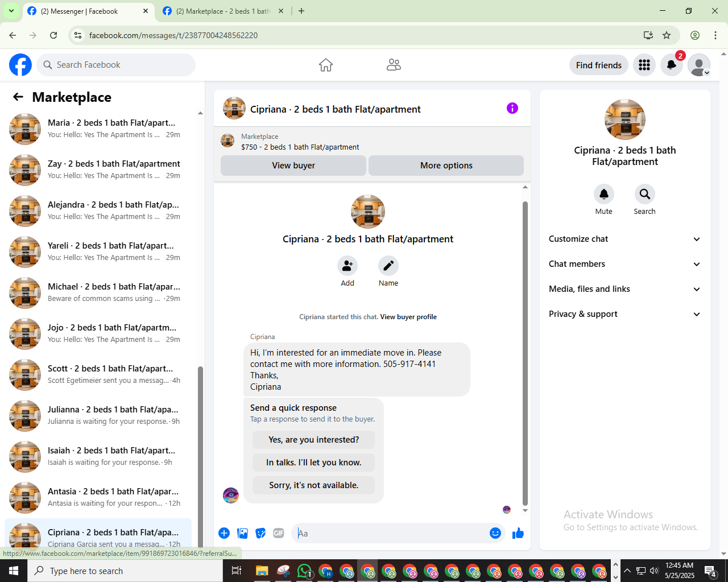Open notifications bell with badge
The height and width of the screenshot is (582, 728).
pos(672,65)
